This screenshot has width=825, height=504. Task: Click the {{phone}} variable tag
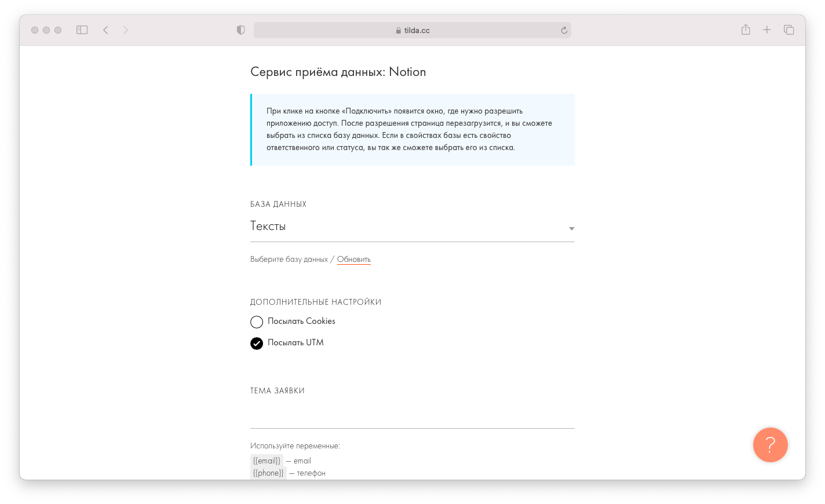268,473
